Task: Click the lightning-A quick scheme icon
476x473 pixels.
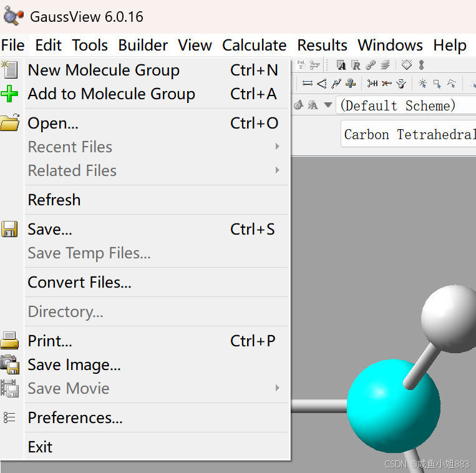Action: (x=313, y=105)
